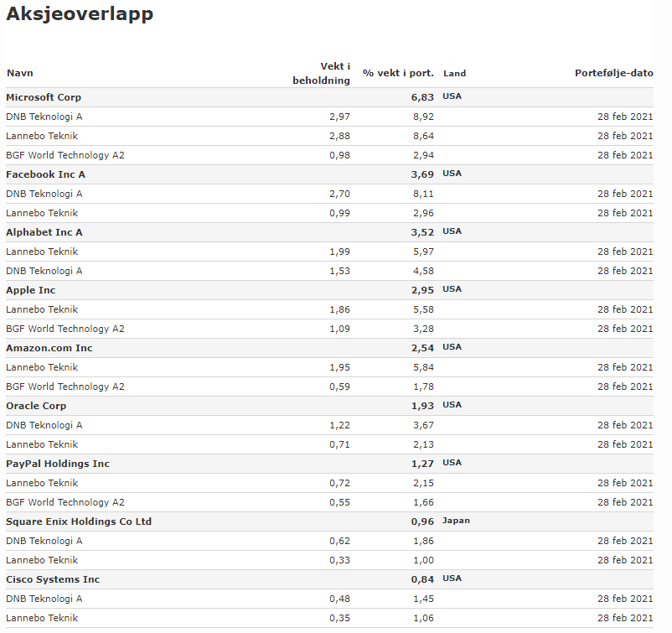Open the Amazon.com Inc row
The width and height of the screenshot is (672, 633).
pyautogui.click(x=329, y=348)
